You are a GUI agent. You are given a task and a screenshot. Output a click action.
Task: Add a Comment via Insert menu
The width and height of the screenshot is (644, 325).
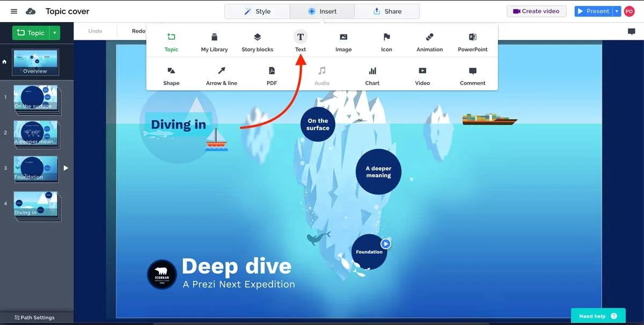[472, 75]
